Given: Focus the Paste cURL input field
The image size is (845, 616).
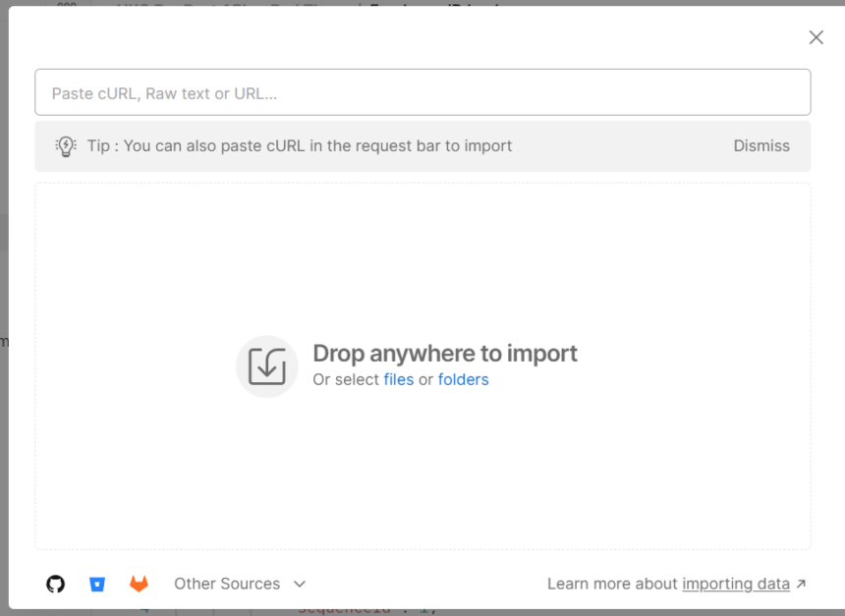Looking at the screenshot, I should click(422, 92).
